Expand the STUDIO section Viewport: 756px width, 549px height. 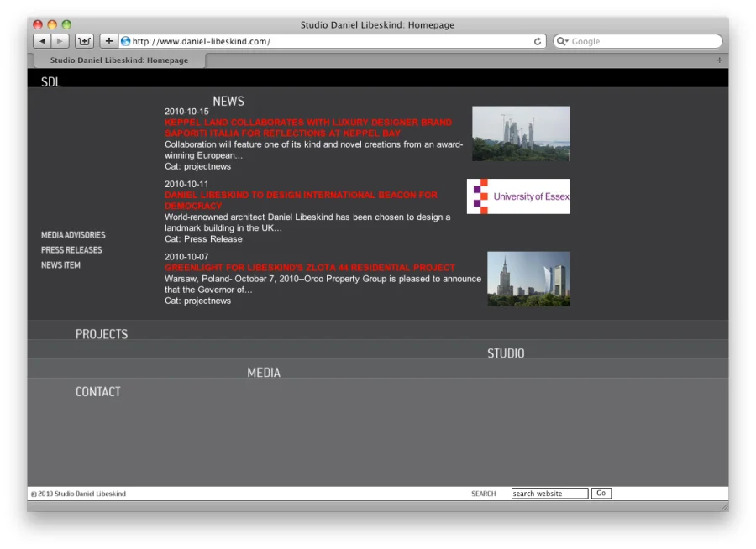pyautogui.click(x=506, y=353)
